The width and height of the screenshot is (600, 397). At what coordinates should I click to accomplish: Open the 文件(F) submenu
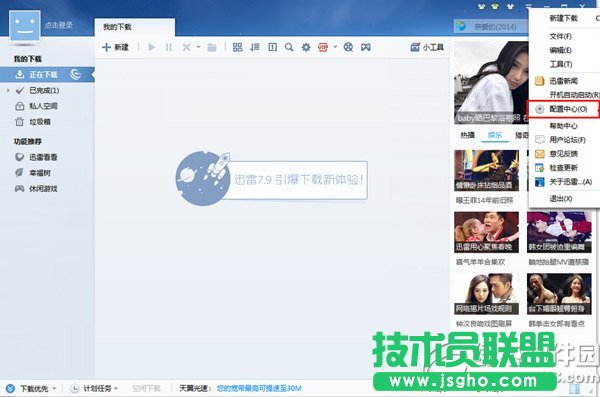tap(564, 36)
